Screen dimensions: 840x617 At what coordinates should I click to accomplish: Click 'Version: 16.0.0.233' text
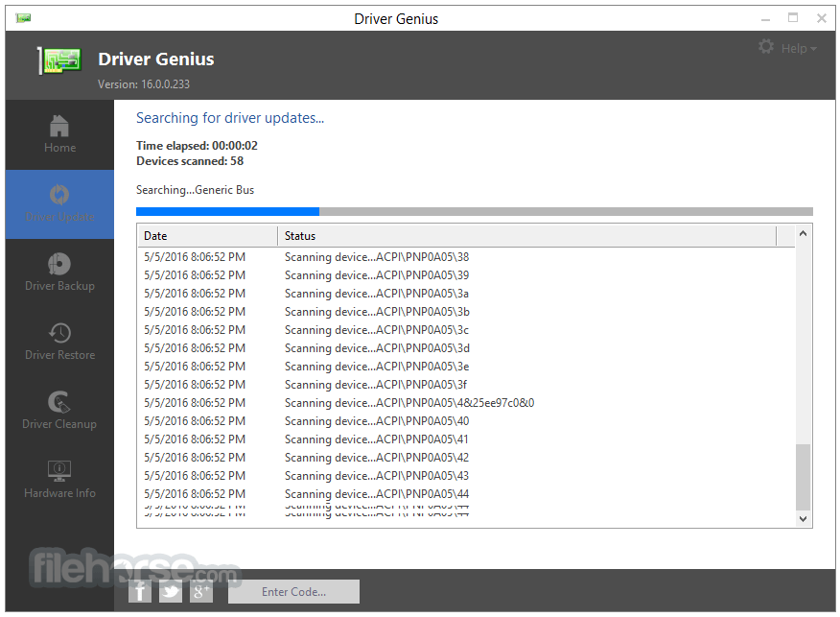coord(144,84)
